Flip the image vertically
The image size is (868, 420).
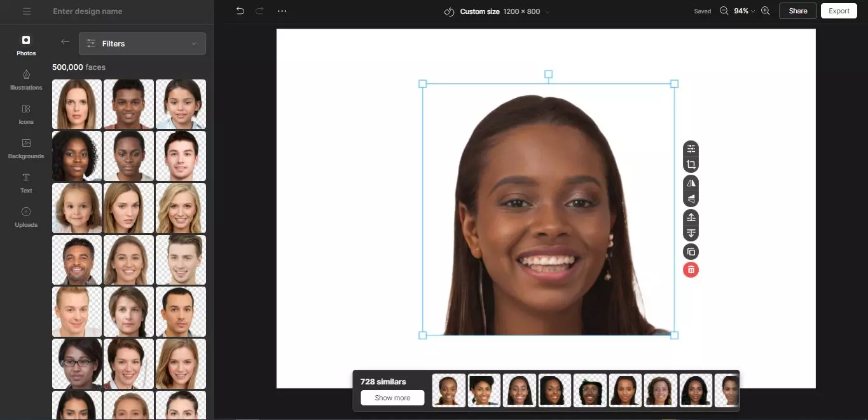pyautogui.click(x=691, y=199)
